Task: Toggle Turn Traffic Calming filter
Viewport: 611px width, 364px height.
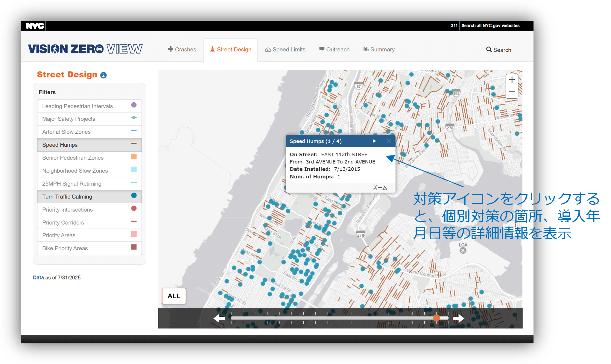Action: (89, 197)
